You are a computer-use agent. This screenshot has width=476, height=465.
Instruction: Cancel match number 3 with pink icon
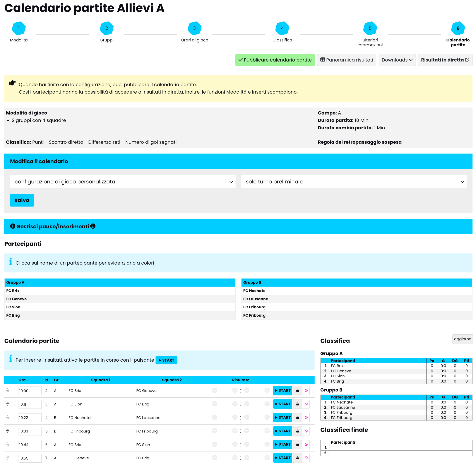coord(306,404)
